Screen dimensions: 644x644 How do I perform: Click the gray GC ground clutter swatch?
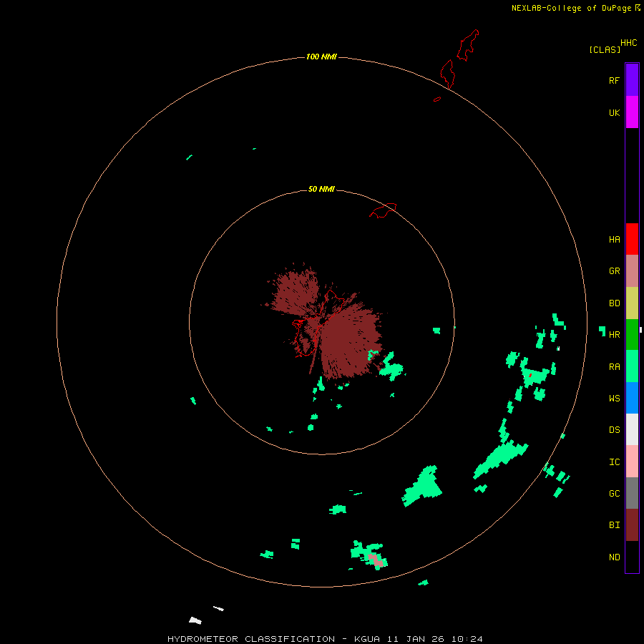click(x=632, y=493)
